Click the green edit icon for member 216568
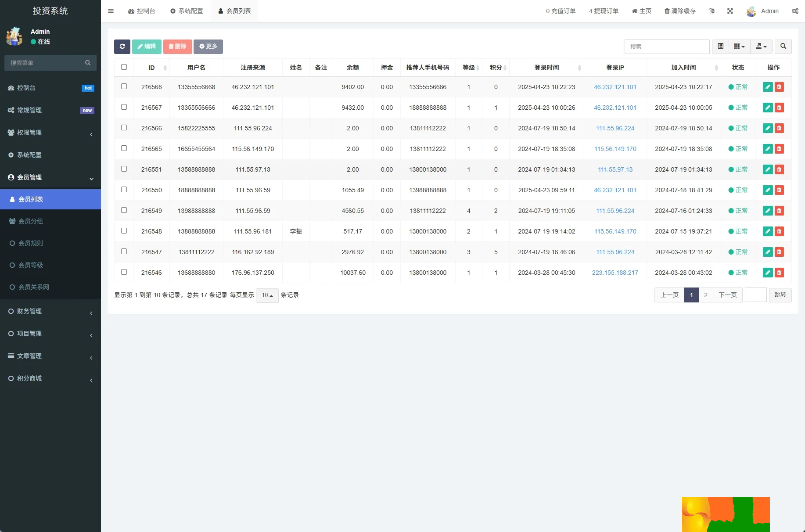805x532 pixels. 768,87
